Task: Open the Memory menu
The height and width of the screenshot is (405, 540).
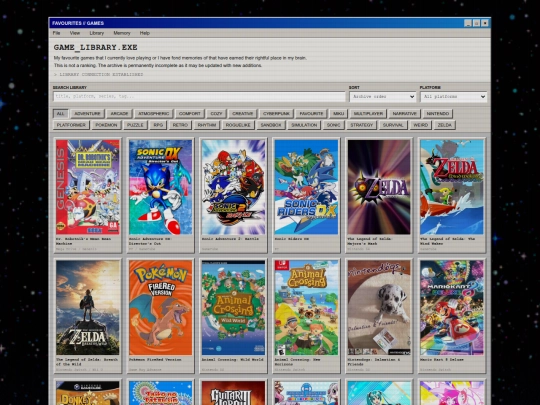Action: [122, 33]
